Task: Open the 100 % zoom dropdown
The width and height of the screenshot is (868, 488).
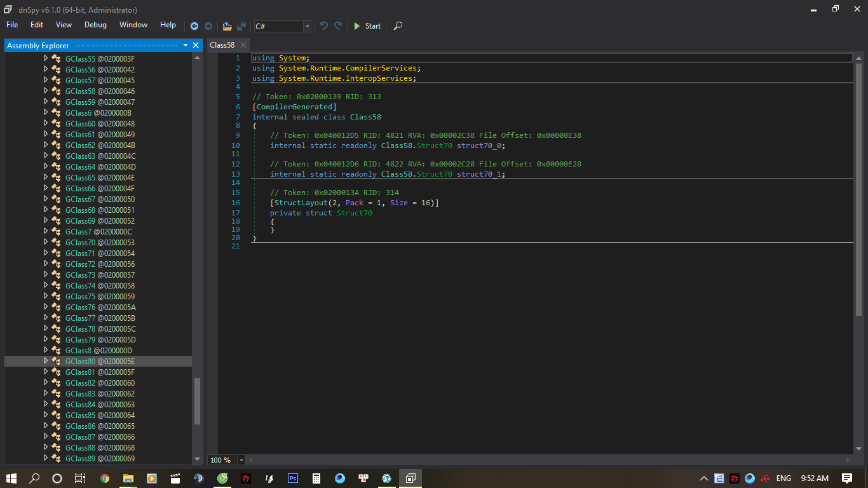Action: click(x=241, y=459)
